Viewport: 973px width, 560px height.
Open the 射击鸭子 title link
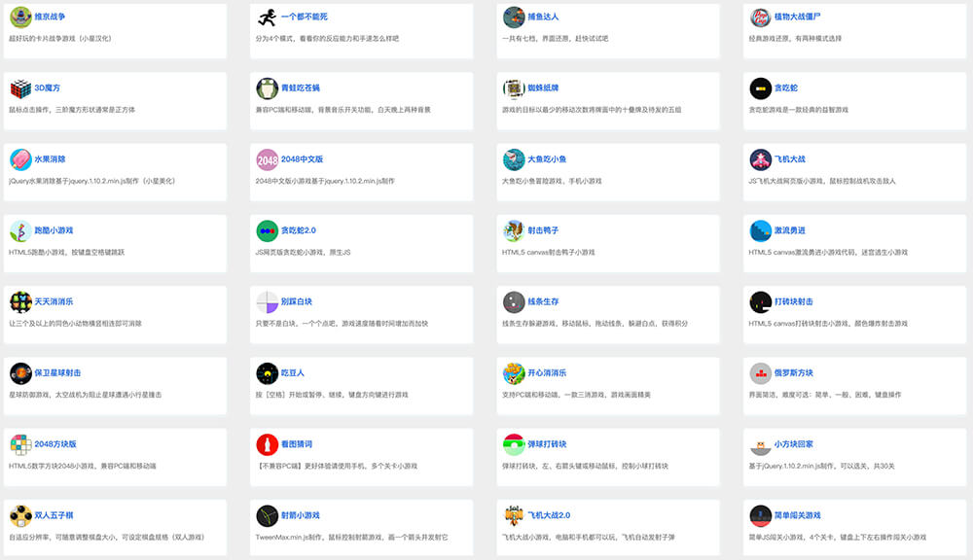point(546,230)
